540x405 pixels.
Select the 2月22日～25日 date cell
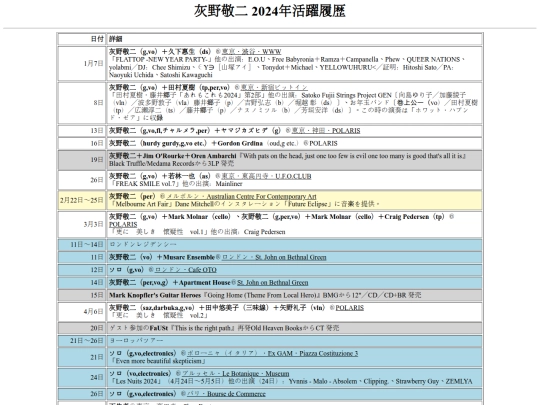tap(82, 200)
